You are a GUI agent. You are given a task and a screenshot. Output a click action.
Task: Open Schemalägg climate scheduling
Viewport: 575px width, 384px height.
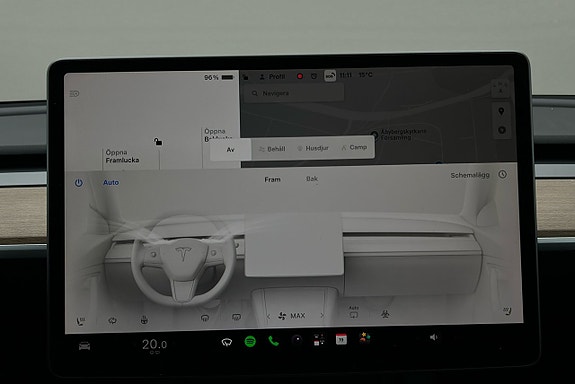pyautogui.click(x=470, y=175)
